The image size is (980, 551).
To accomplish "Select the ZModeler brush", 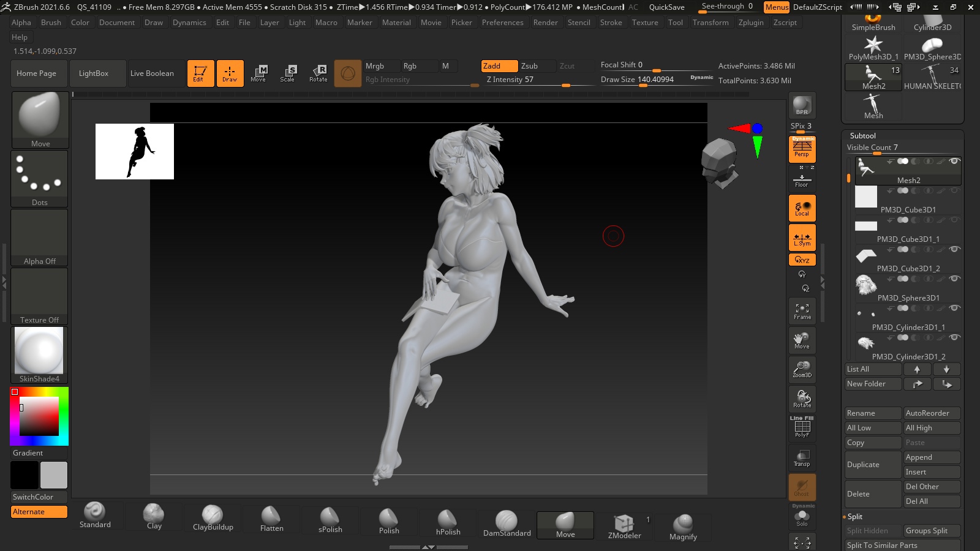I will [x=624, y=527].
